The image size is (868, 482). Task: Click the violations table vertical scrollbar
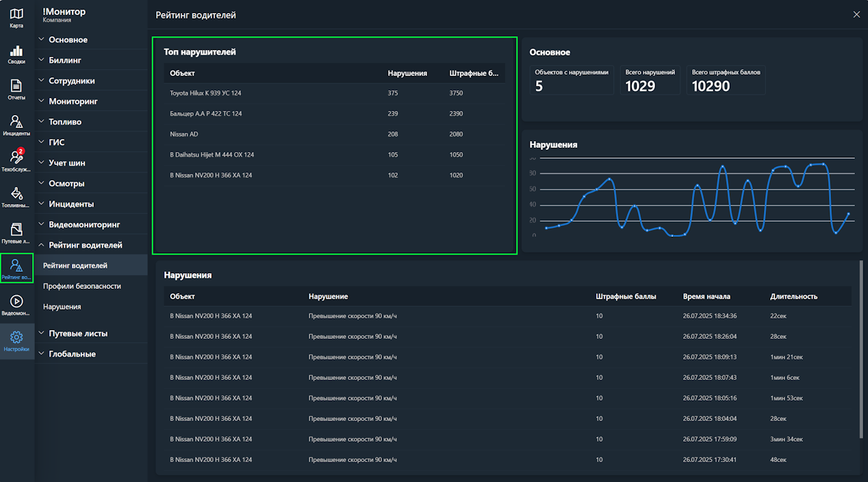tap(861, 349)
